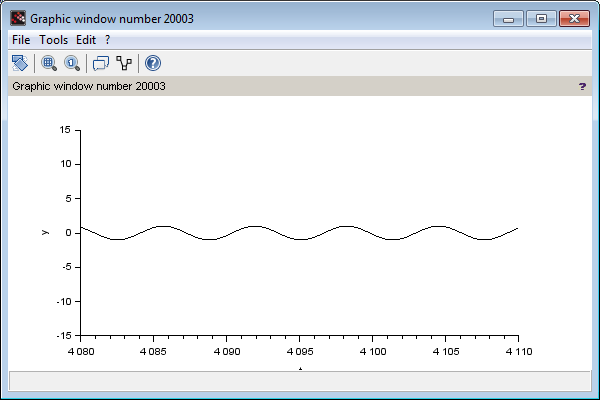The width and height of the screenshot is (600, 400).
Task: Open Scilab help from toolbar question icon
Action: [153, 63]
